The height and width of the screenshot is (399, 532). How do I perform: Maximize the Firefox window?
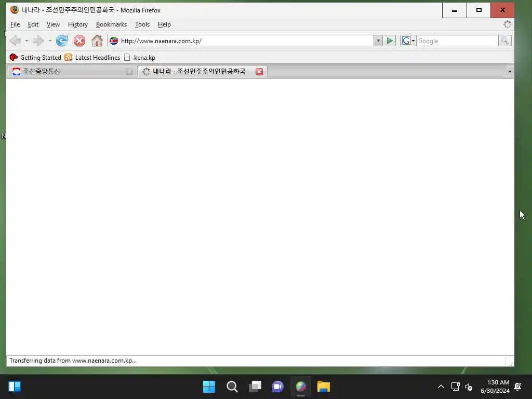pyautogui.click(x=478, y=10)
